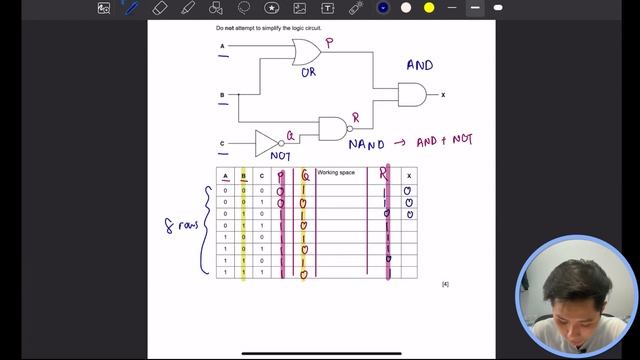This screenshot has height=360, width=640.
Task: Click the B input label on circuit
Action: tap(222, 95)
